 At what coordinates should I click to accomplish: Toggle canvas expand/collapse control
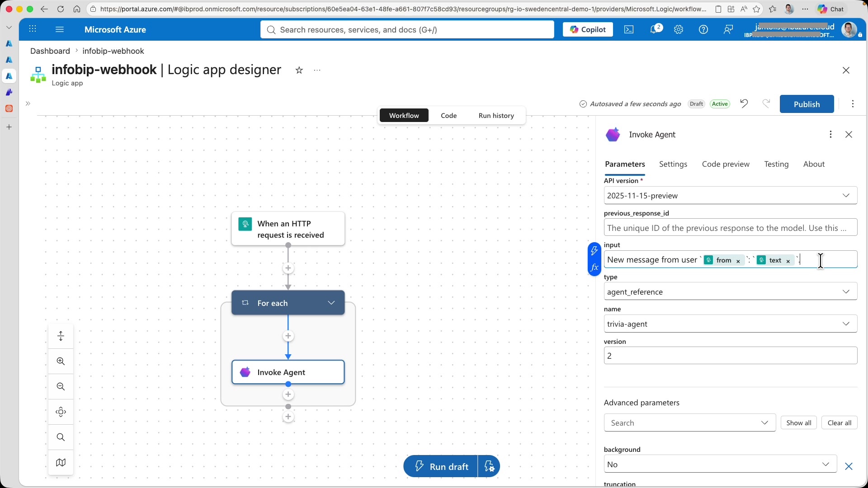[61, 336]
